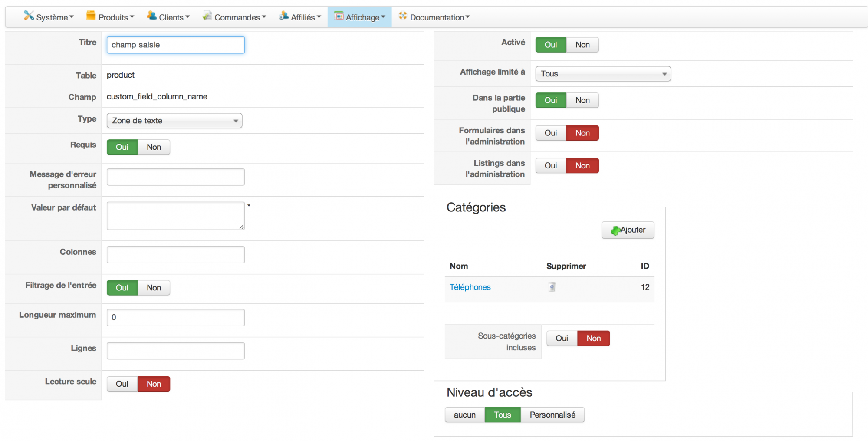Click the Ajouter button in Catégories
The height and width of the screenshot is (441, 868).
tap(628, 230)
